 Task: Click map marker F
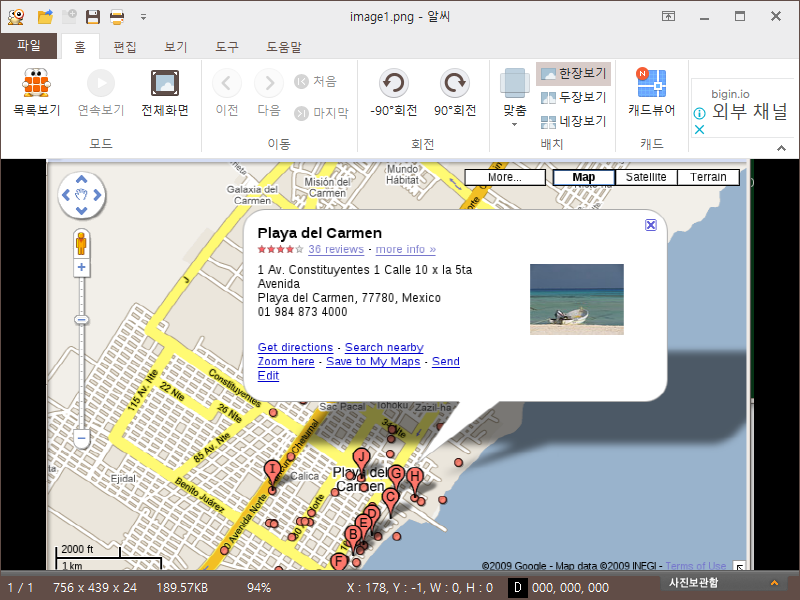(339, 562)
